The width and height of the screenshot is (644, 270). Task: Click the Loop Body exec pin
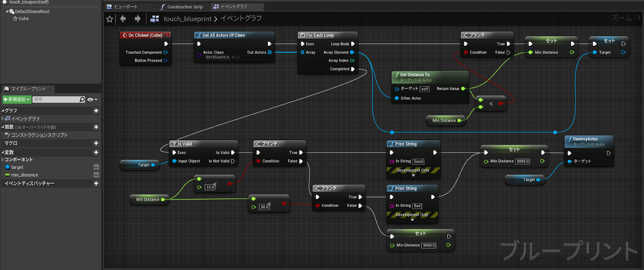coord(353,44)
